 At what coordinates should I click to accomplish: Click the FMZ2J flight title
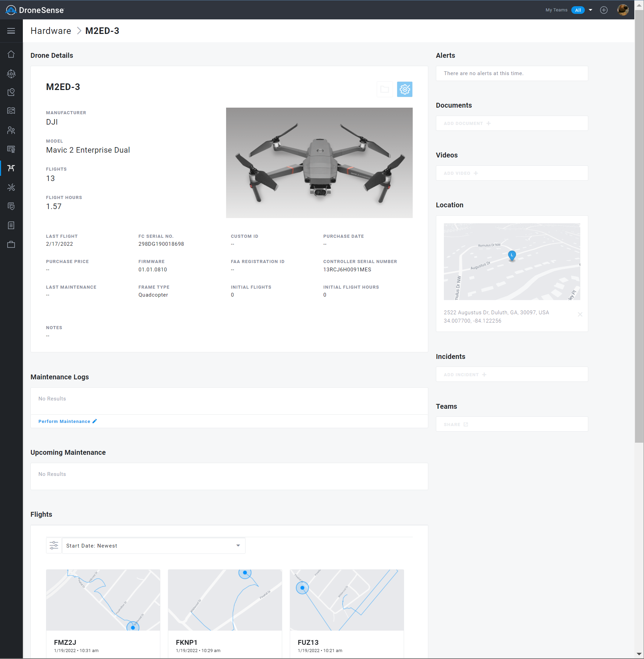pyautogui.click(x=65, y=642)
